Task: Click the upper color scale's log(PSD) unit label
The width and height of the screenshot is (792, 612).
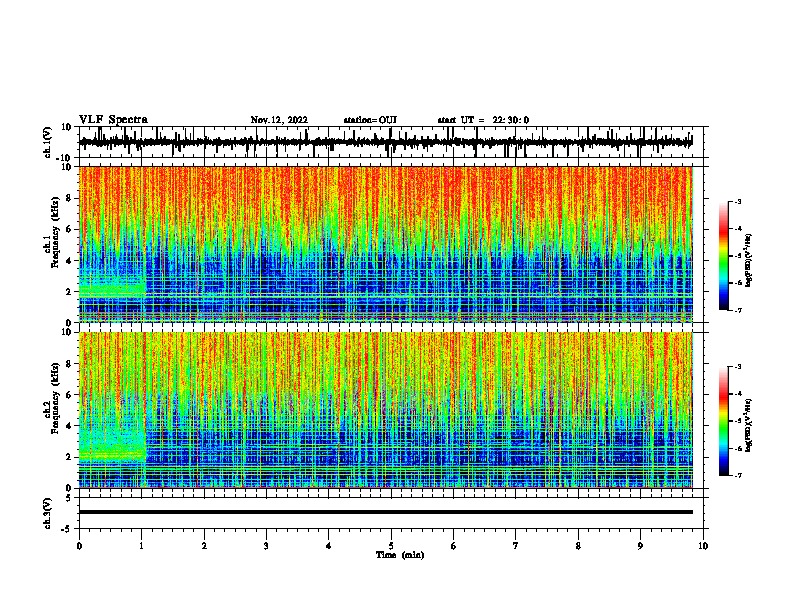Action: tap(749, 261)
